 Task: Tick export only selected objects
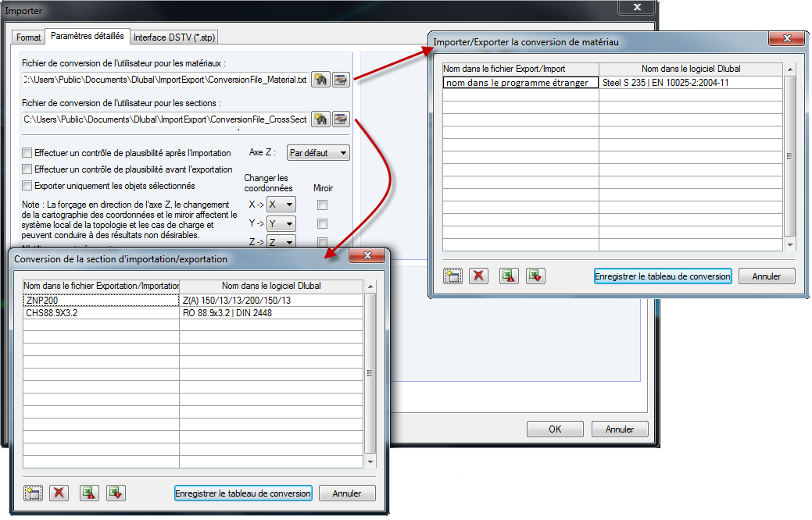click(x=27, y=185)
